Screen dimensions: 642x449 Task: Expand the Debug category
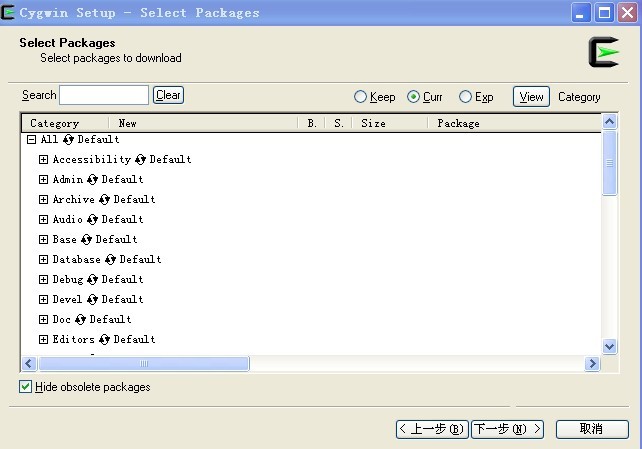coord(43,280)
